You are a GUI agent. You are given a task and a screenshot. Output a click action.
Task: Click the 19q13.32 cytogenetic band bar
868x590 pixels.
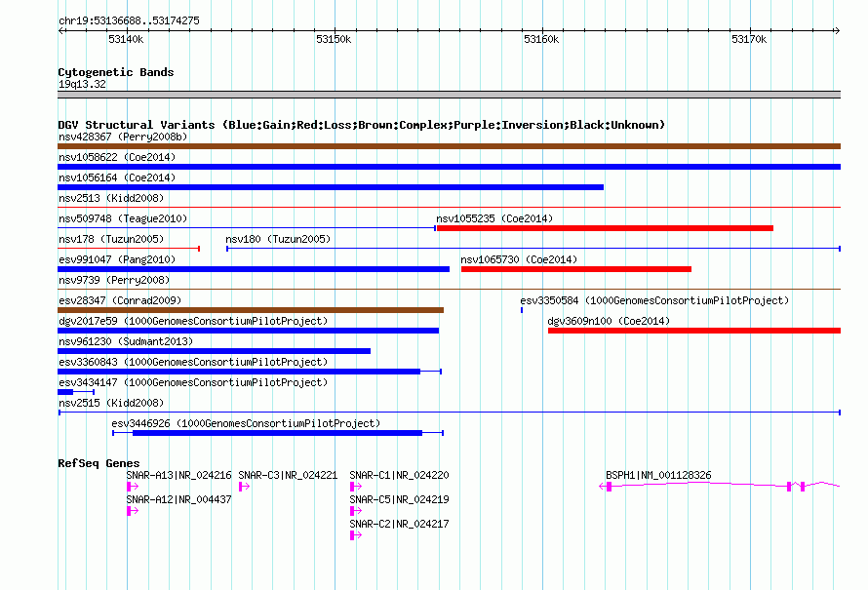(449, 95)
